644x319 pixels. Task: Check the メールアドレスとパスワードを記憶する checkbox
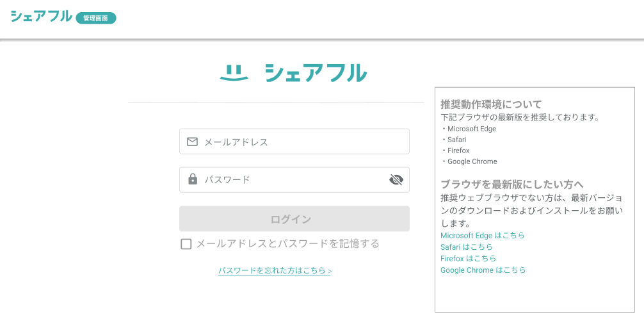pyautogui.click(x=186, y=244)
